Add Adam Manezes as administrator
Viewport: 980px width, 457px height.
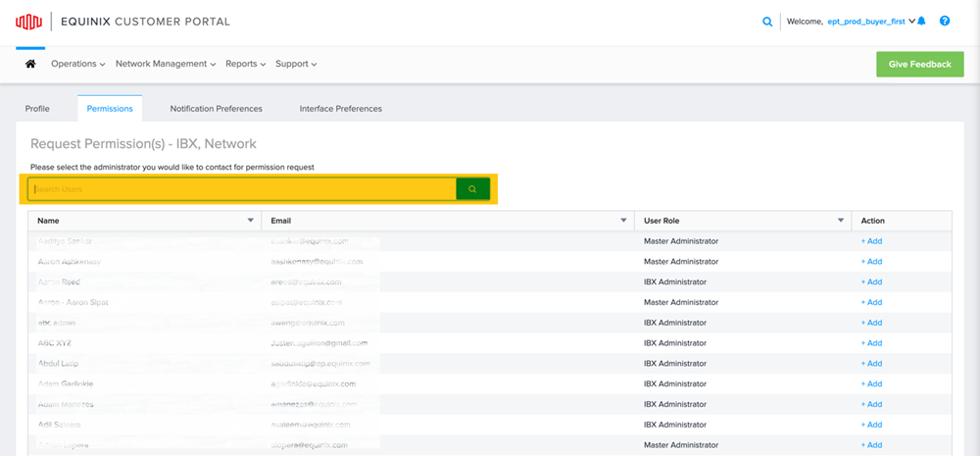[871, 404]
